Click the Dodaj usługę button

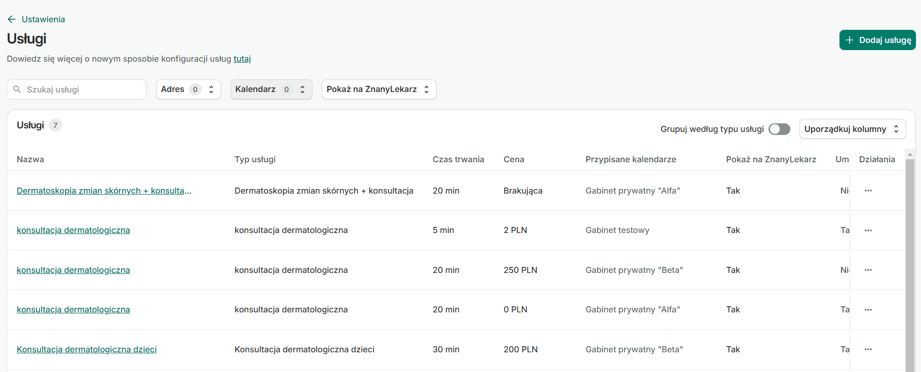click(877, 40)
